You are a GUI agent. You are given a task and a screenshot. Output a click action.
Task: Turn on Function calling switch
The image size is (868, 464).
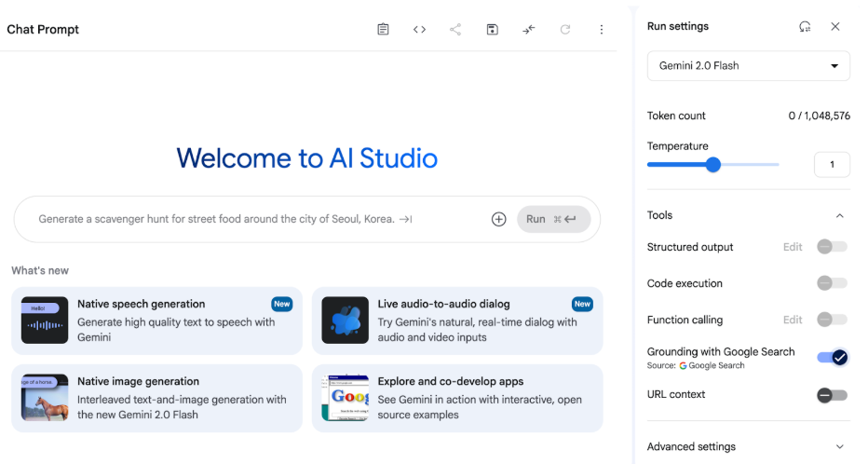click(x=832, y=320)
